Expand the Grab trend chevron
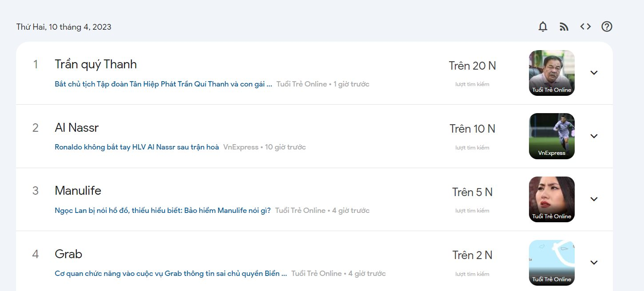 click(x=594, y=263)
